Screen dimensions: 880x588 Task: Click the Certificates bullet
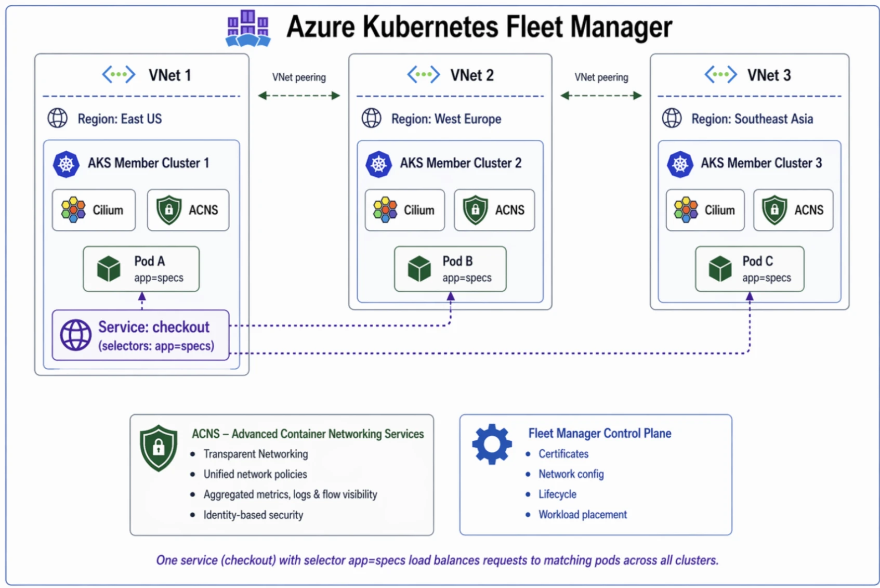pos(563,454)
